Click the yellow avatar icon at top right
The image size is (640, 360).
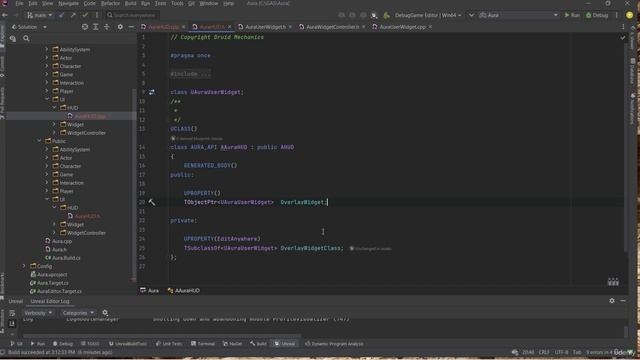[x=630, y=15]
